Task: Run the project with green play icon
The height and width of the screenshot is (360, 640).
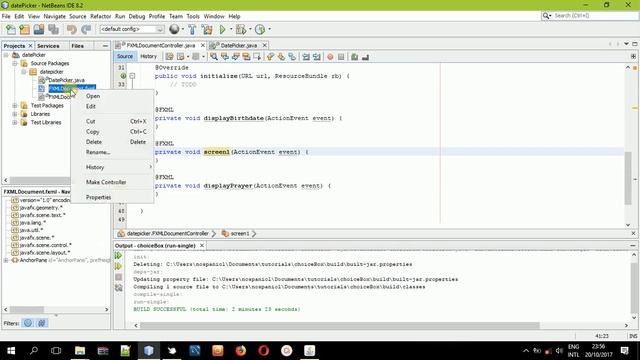Action: pos(222,29)
